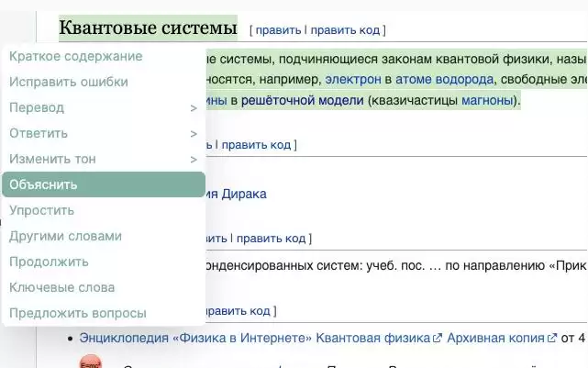The image size is (588, 368).
Task: Click править код link above the конденсированных систем reference
Action: [x=272, y=239]
